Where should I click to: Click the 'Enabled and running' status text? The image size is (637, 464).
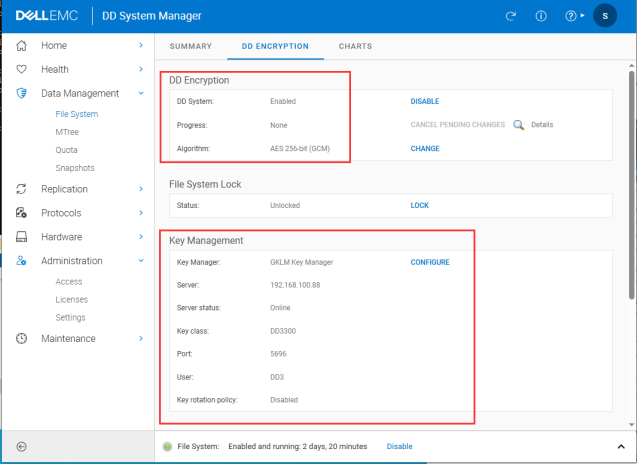[297, 447]
